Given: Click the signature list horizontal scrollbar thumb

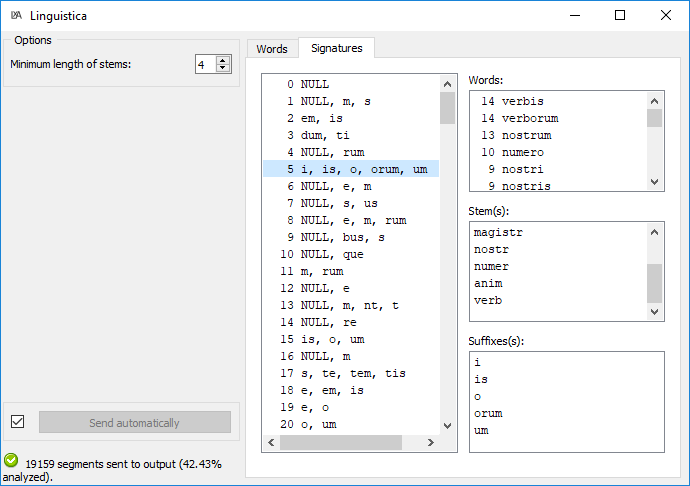Looking at the screenshot, I should point(341,442).
